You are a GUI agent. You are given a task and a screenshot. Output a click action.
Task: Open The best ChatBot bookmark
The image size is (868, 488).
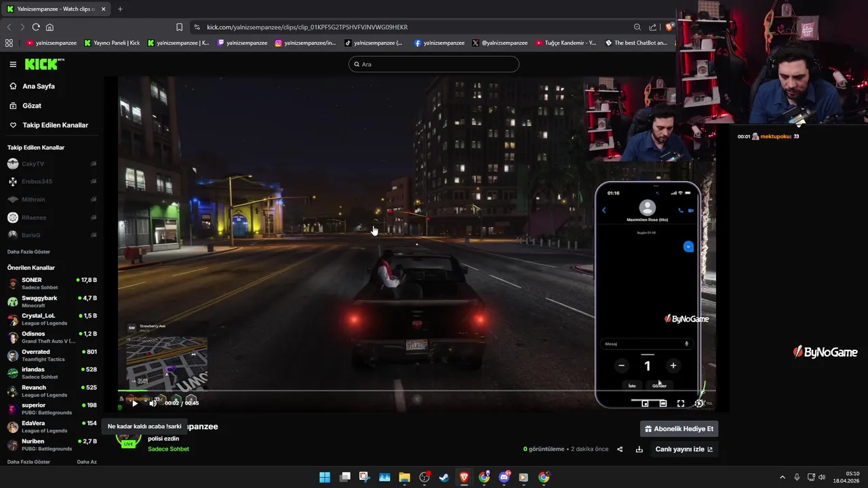pos(636,43)
